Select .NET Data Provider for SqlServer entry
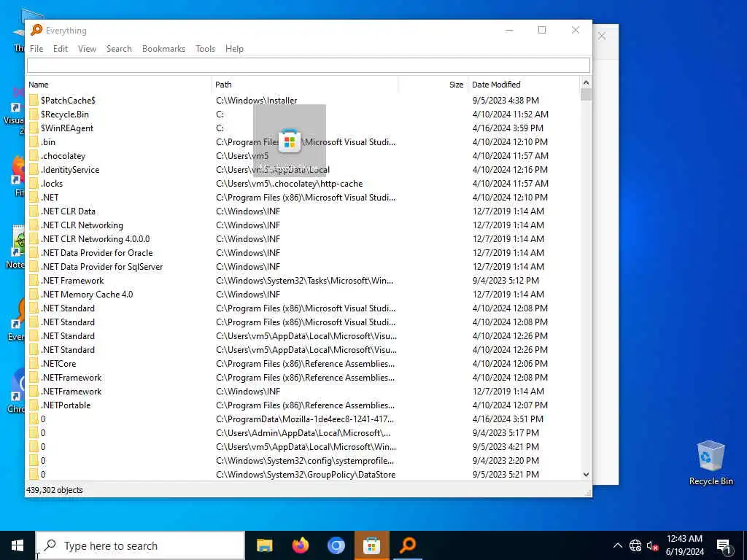747x560 pixels. click(x=102, y=267)
